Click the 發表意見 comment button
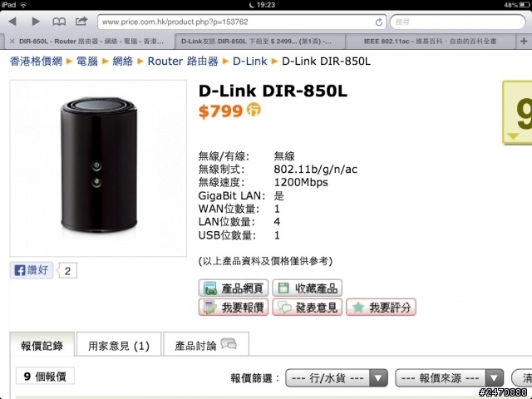Viewport: 532px width, 399px height. coord(307,308)
